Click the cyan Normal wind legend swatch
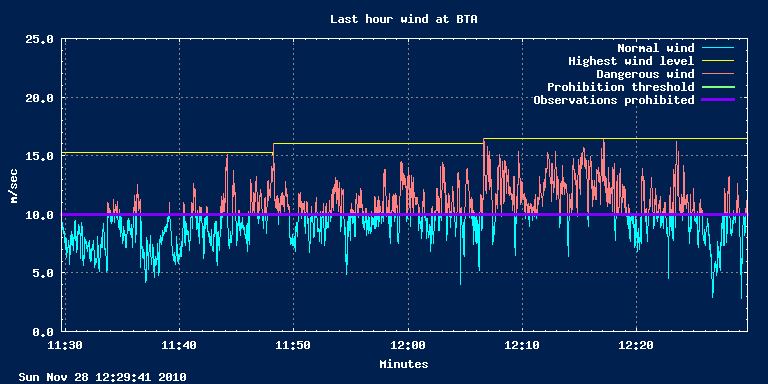768x384 pixels. (x=718, y=48)
